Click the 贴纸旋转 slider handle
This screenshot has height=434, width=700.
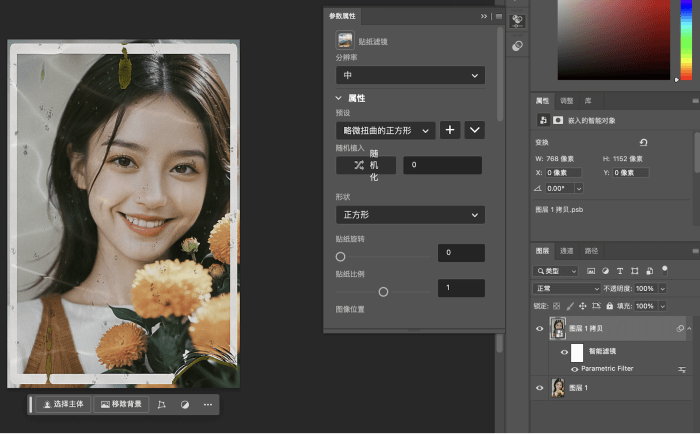click(340, 257)
